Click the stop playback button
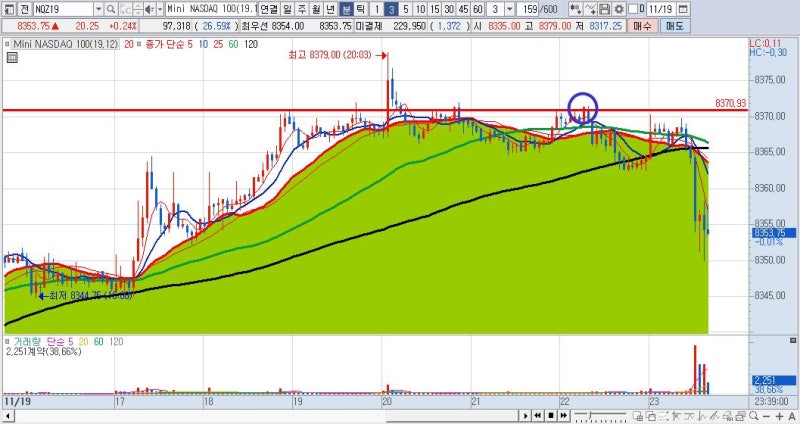Viewport: 800px width, 424px height. 551,416
